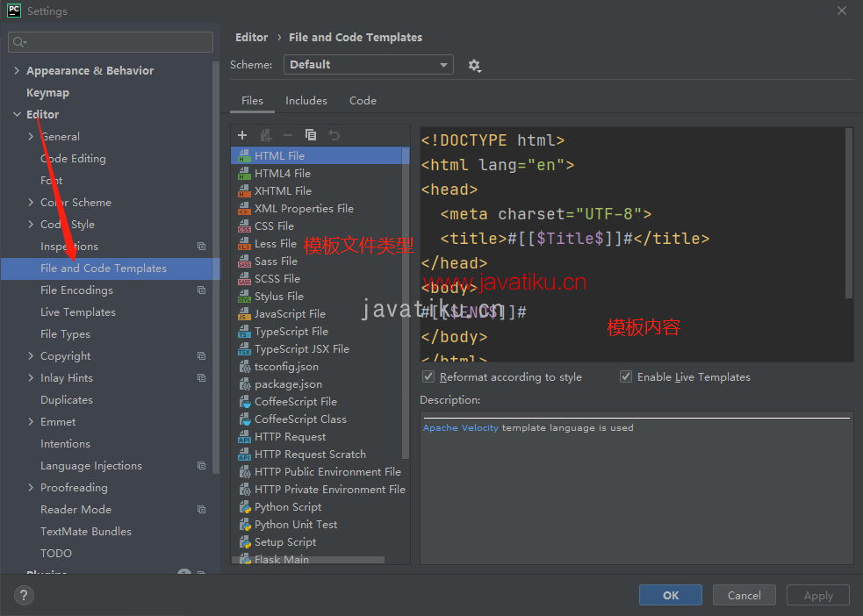Click the Python Script icon
Screen dimensions: 863x616
tap(245, 507)
